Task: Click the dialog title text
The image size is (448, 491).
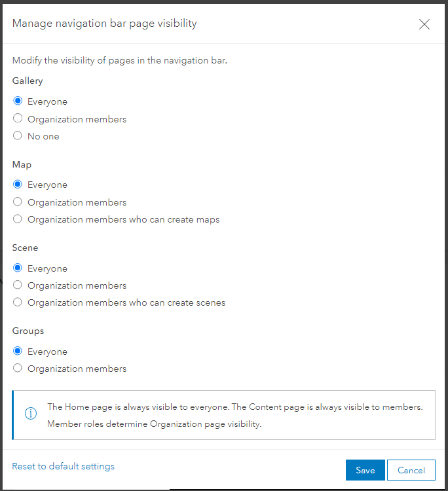Action: pyautogui.click(x=105, y=24)
